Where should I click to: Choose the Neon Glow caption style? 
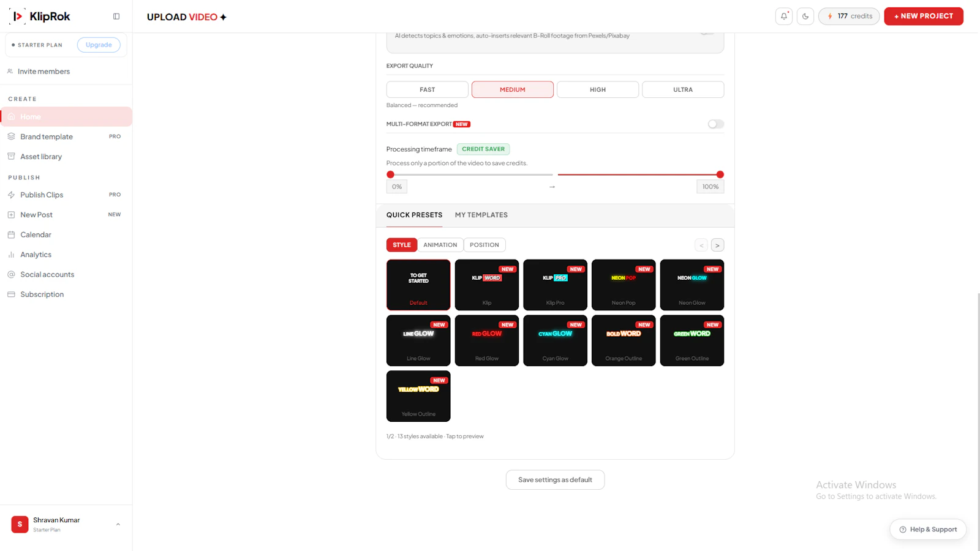click(692, 285)
